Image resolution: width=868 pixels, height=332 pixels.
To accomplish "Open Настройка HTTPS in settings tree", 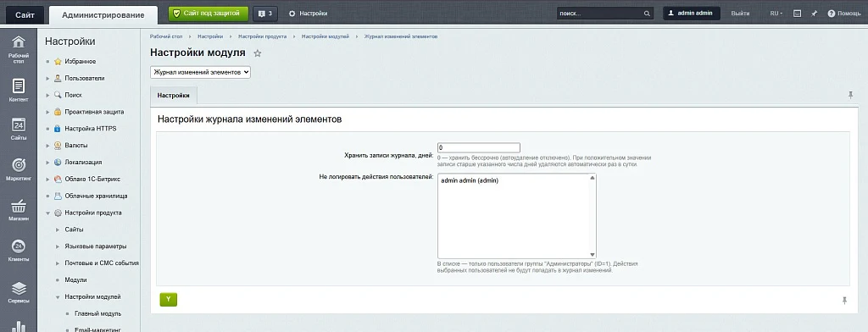I will point(90,129).
